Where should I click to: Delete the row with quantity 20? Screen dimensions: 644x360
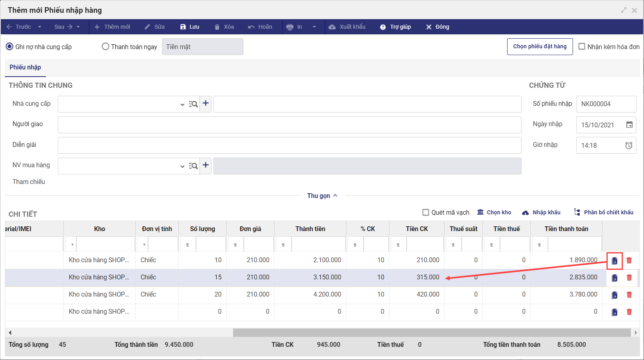point(629,295)
